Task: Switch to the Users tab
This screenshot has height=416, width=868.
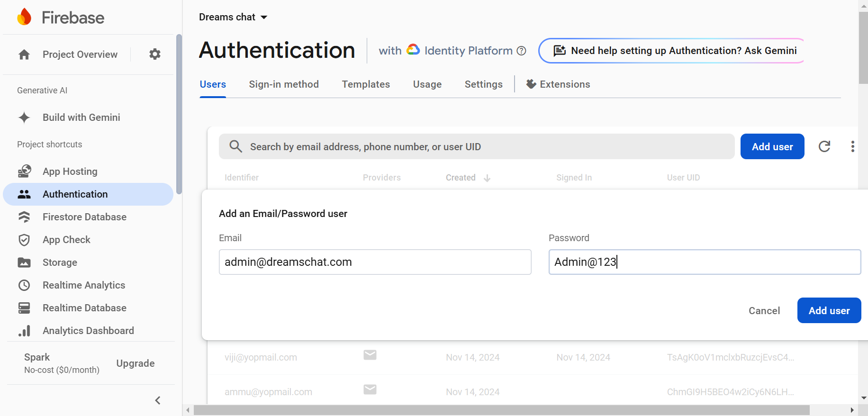Action: pyautogui.click(x=213, y=84)
